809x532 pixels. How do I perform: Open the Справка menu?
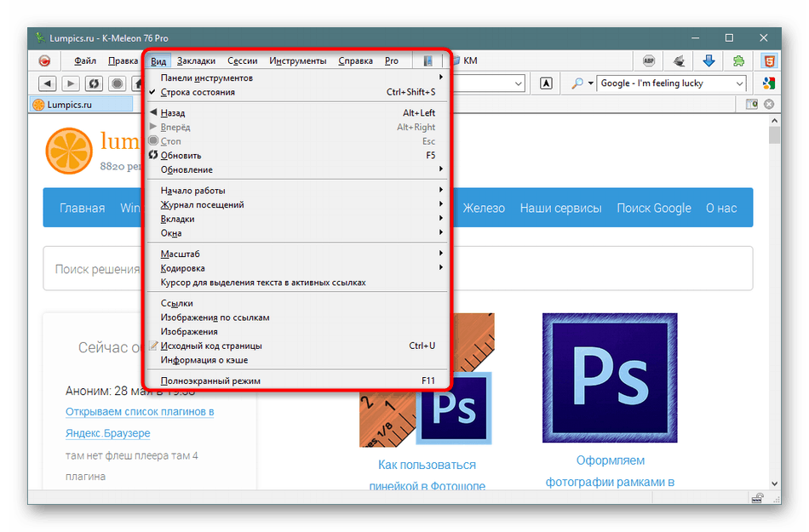tap(355, 60)
